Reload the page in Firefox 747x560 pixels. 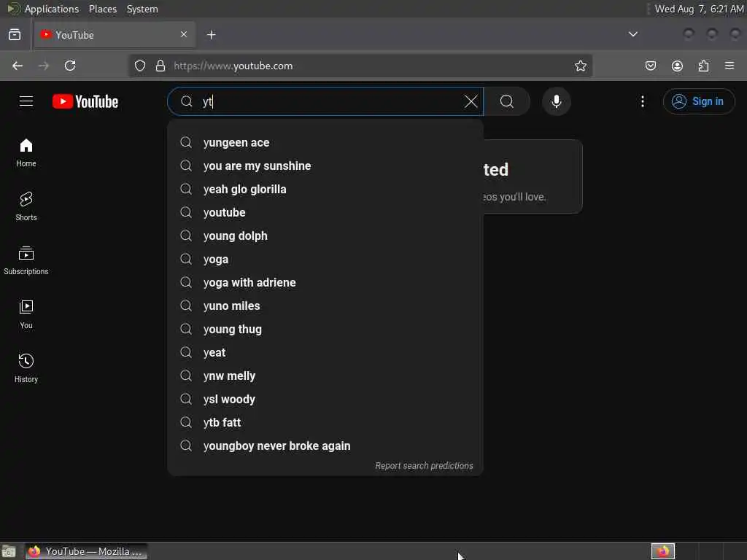coord(70,66)
